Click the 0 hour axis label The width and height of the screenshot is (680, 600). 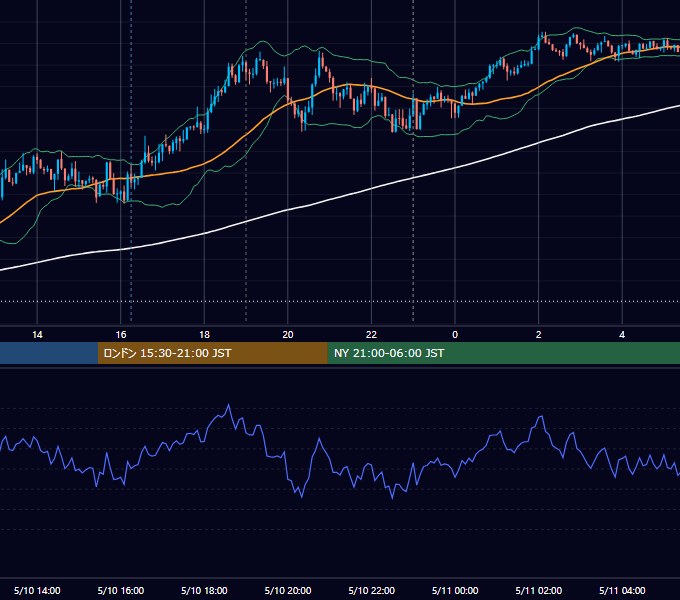click(x=455, y=335)
